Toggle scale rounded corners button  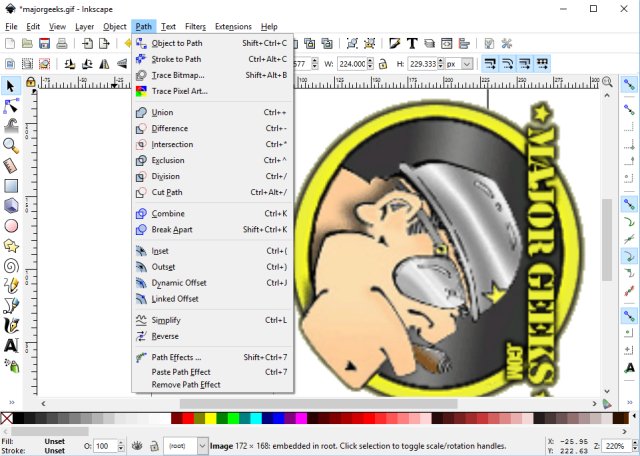pos(507,64)
